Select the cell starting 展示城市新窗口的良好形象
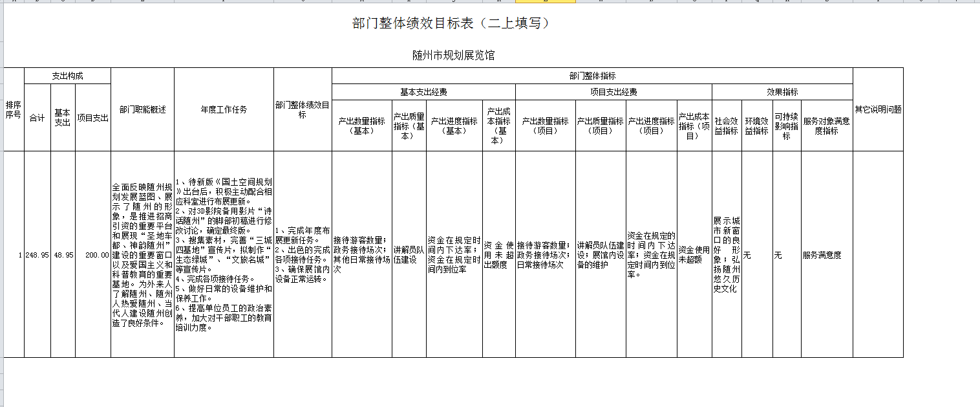The height and width of the screenshot is (407, 980). (x=727, y=254)
